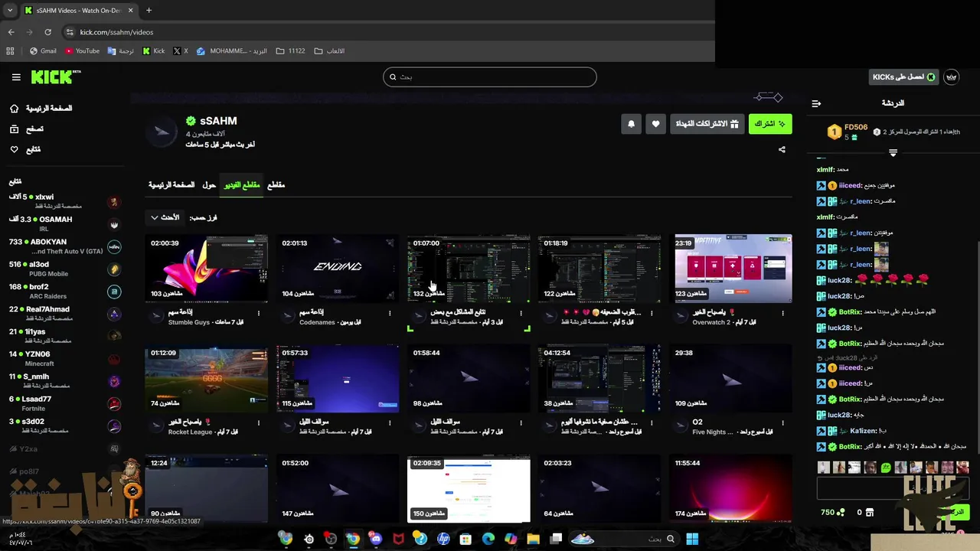Open the Gmail bookmark
This screenshot has width=980, height=551.
pos(43,51)
